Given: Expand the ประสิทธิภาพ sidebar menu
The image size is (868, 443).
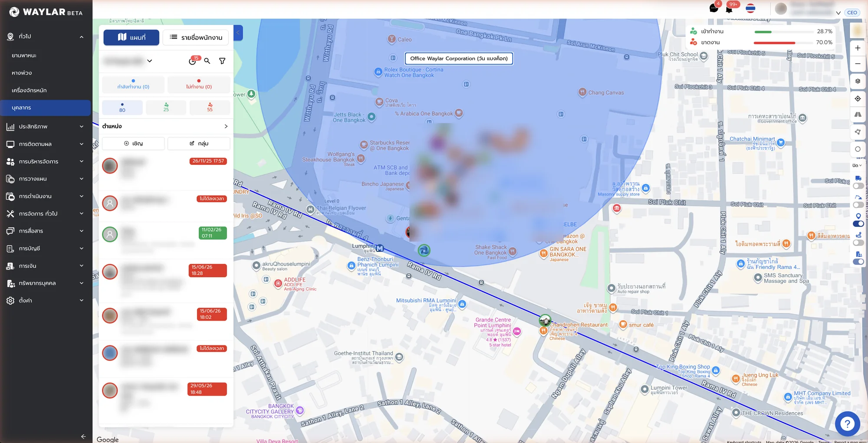Looking at the screenshot, I should [x=46, y=127].
